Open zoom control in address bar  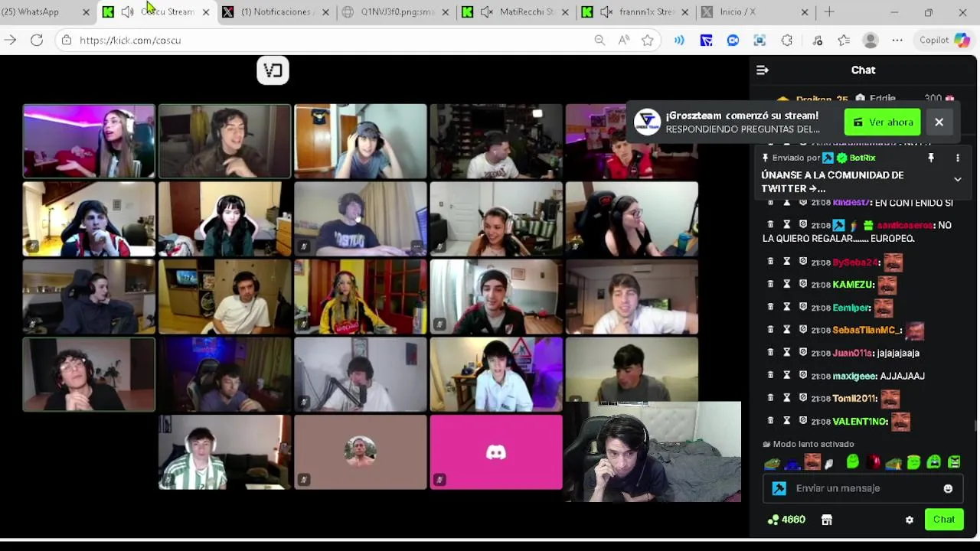click(599, 40)
